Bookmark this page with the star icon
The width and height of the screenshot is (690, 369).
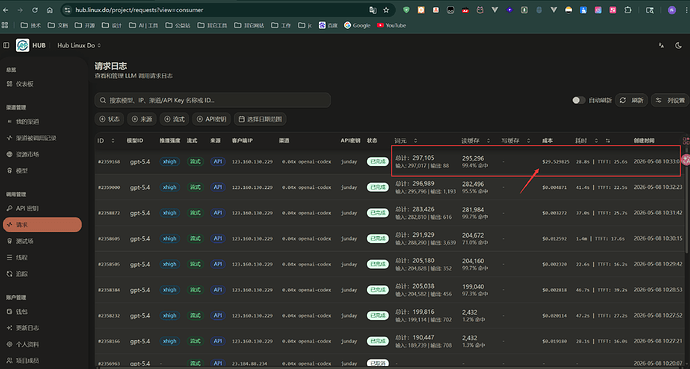386,10
